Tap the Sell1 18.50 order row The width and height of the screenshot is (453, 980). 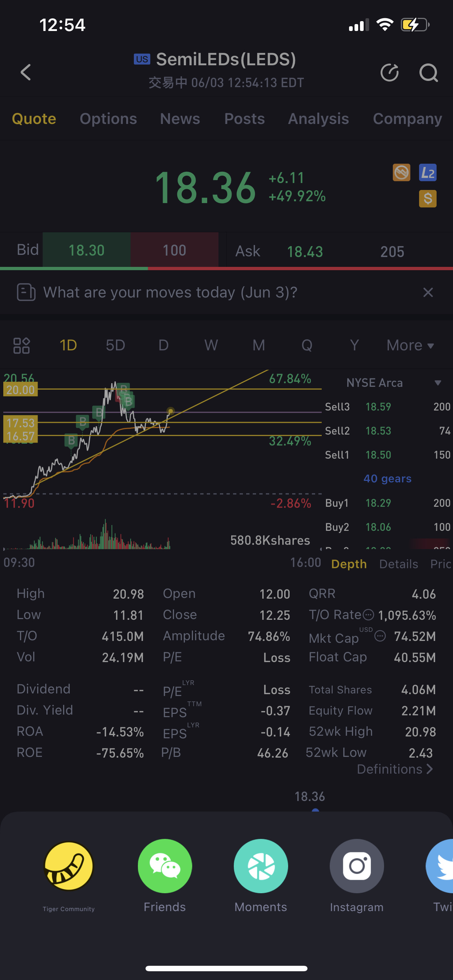[387, 455]
